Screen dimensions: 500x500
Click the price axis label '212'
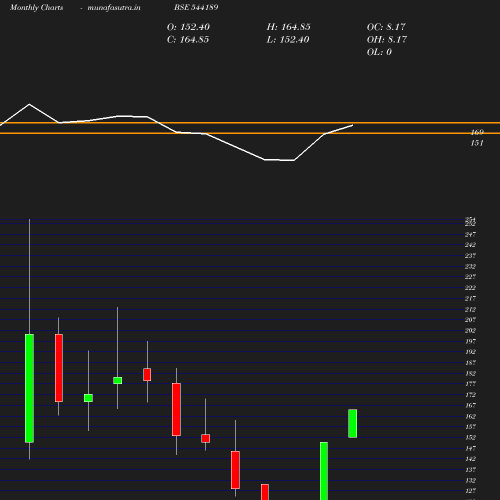click(x=470, y=309)
